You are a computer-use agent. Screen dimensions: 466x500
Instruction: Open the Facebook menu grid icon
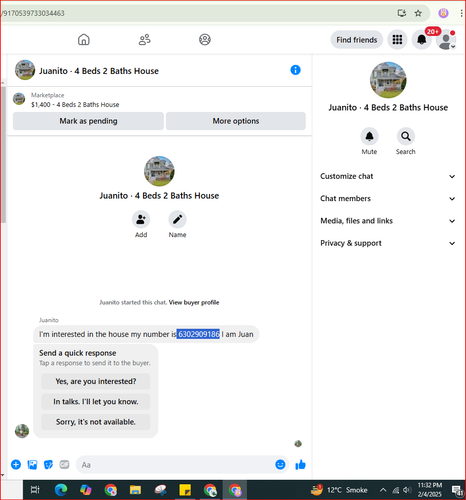pyautogui.click(x=397, y=40)
